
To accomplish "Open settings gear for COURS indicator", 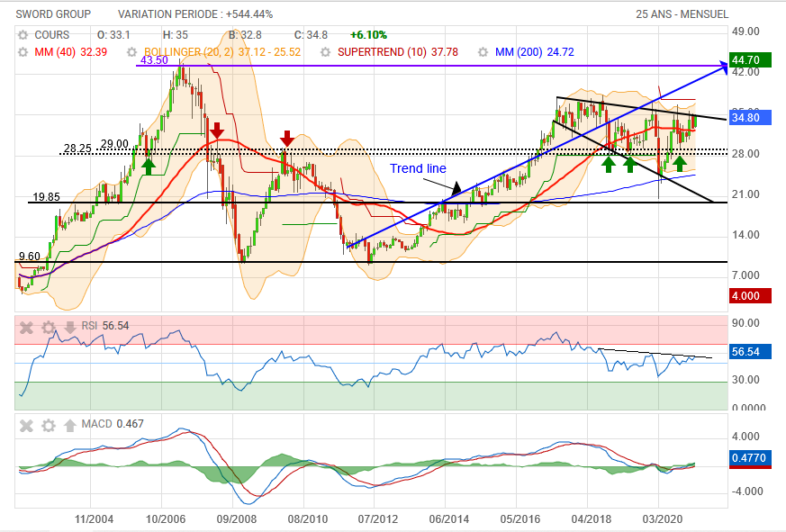I will [x=23, y=35].
